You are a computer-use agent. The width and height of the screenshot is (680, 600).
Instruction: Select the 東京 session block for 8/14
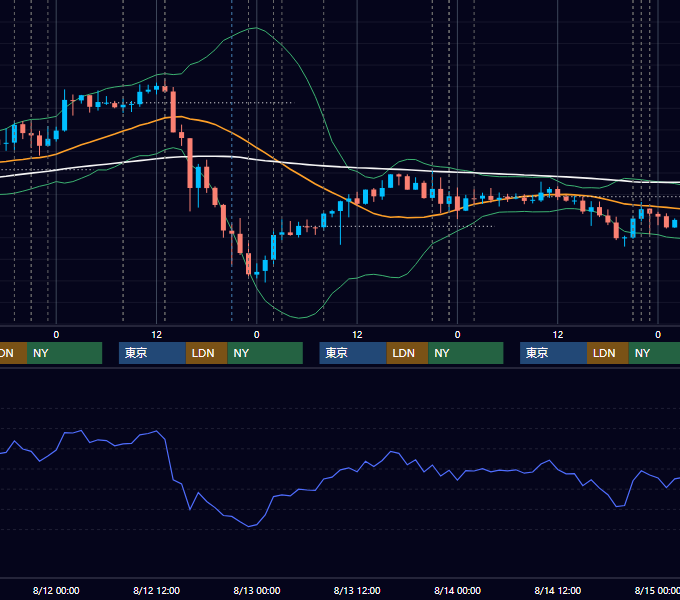[553, 353]
